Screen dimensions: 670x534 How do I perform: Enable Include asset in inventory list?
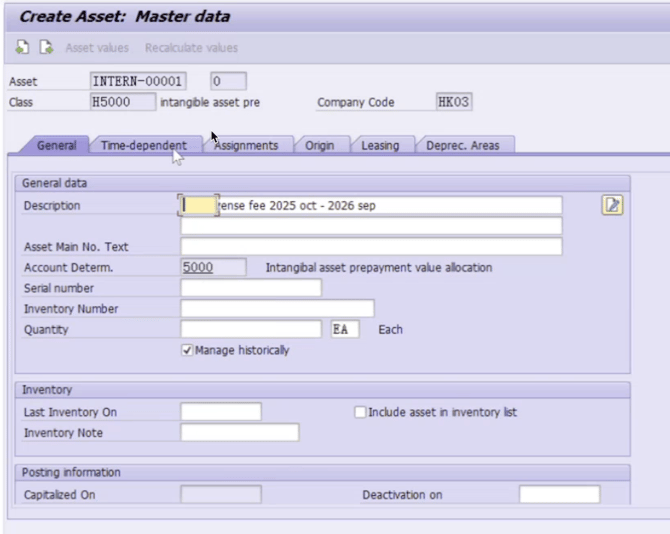pos(361,412)
